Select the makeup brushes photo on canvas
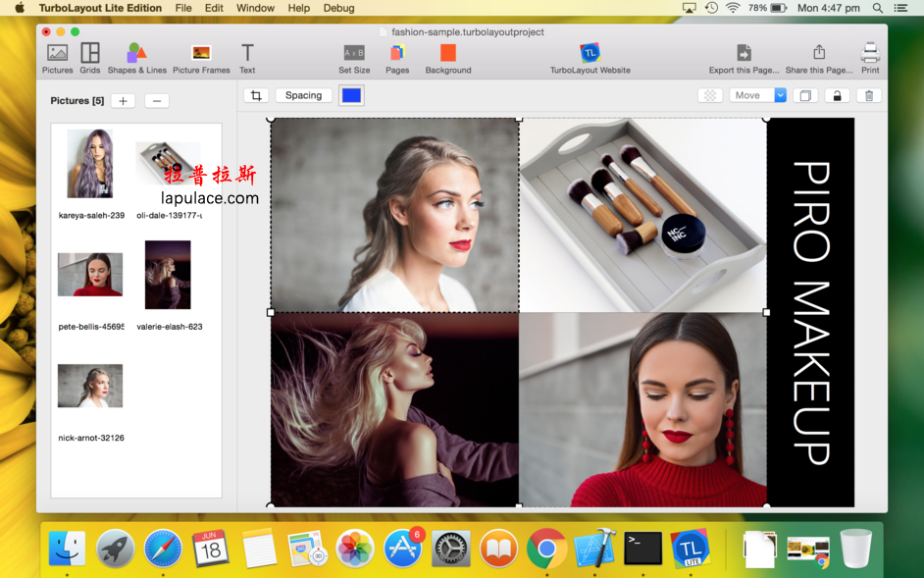The image size is (924, 578). coord(642,215)
